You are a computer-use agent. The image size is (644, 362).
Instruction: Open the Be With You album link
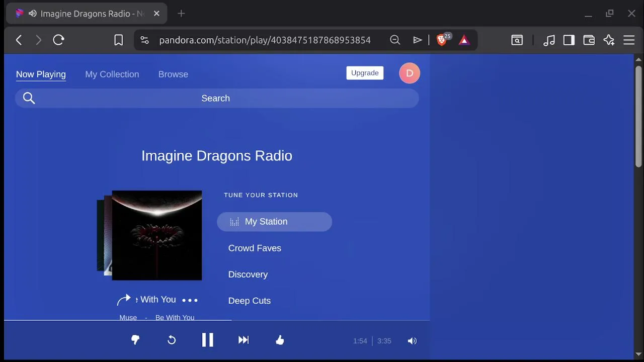(175, 317)
